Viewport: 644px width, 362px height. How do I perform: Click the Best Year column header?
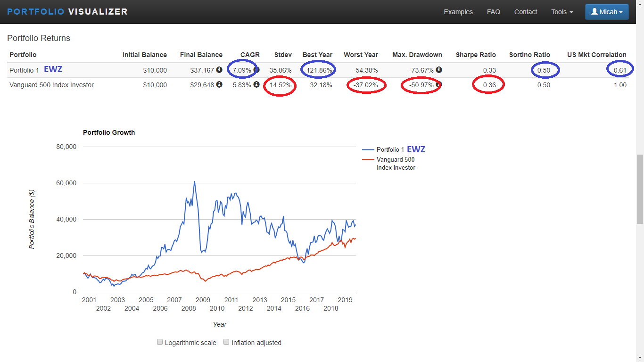pyautogui.click(x=317, y=55)
